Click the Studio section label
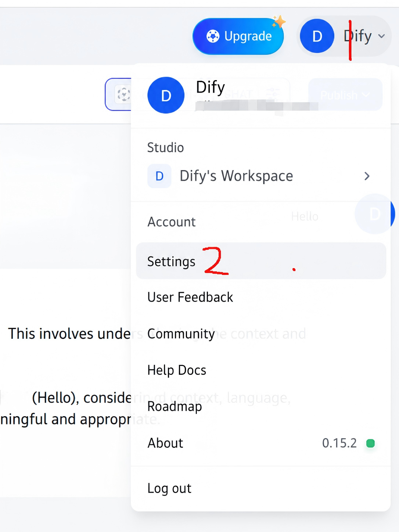 [x=166, y=148]
